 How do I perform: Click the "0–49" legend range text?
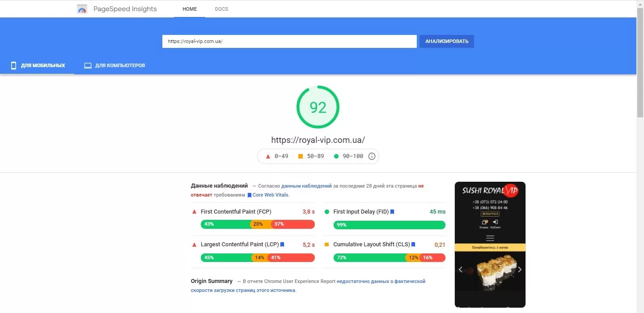[x=281, y=156]
